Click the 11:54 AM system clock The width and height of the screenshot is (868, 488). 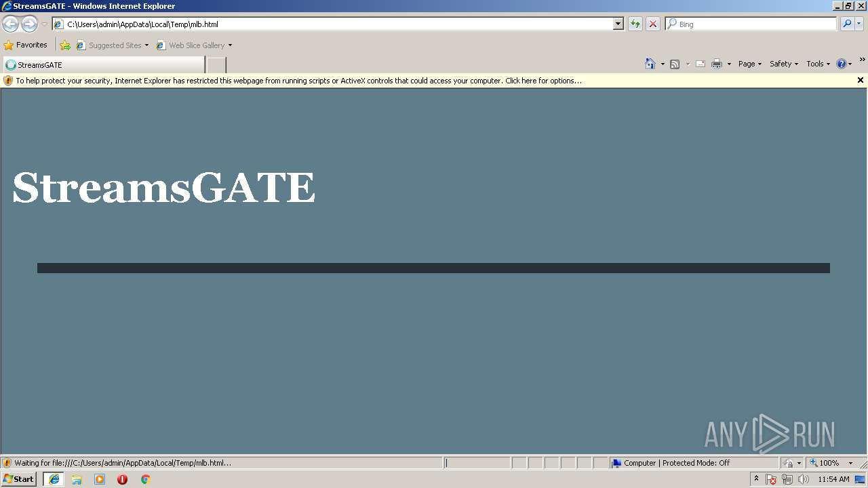pos(833,479)
